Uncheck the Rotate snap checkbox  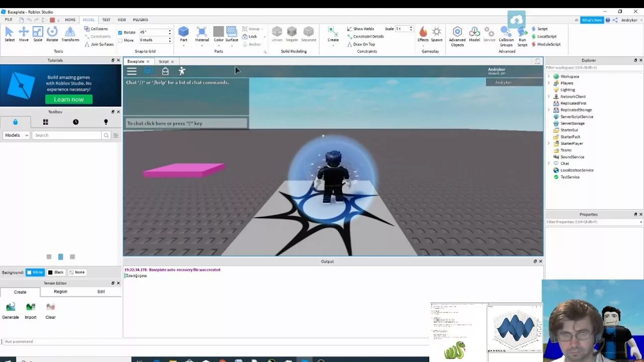click(x=120, y=33)
